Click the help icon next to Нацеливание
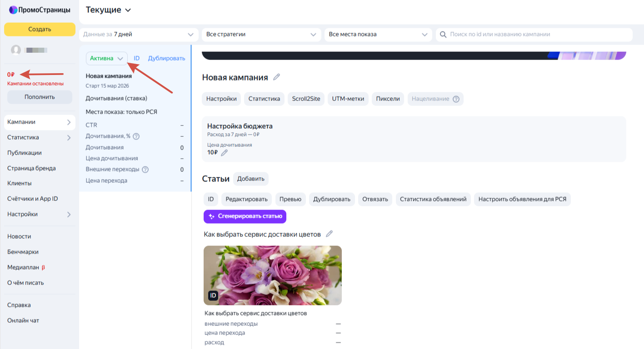 [456, 99]
